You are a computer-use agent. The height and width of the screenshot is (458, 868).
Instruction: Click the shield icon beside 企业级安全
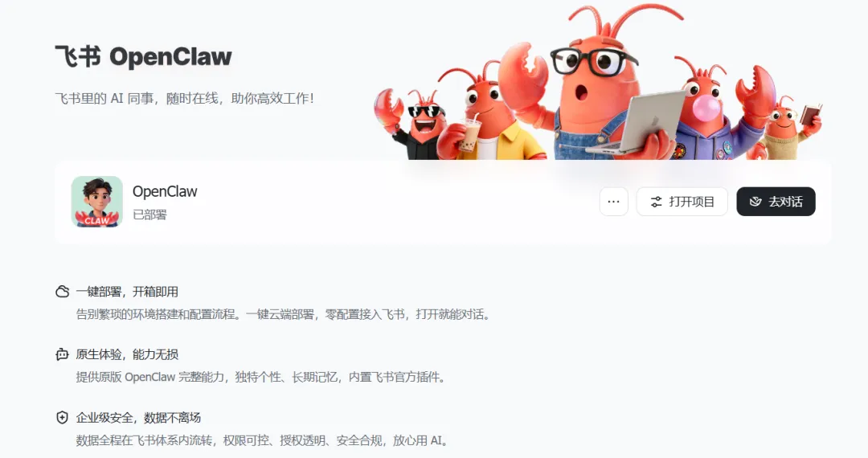pyautogui.click(x=63, y=418)
